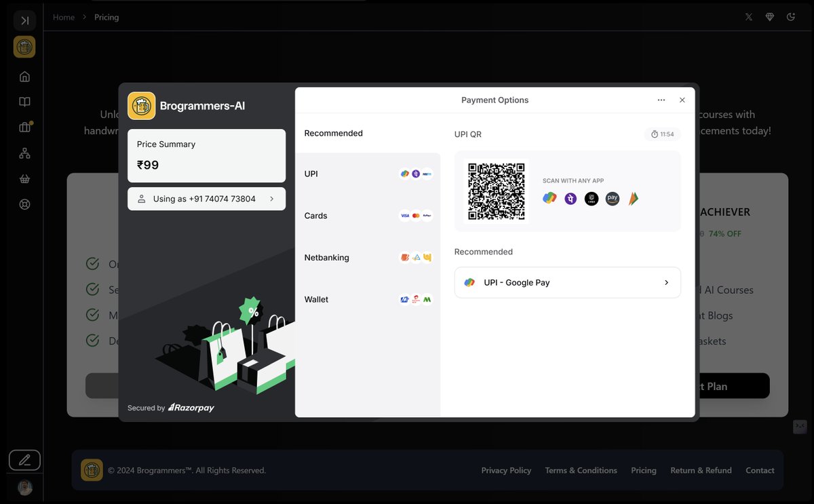Click the SCAN WITH ANY APP label
Viewport: 814px width, 504px height.
[573, 180]
